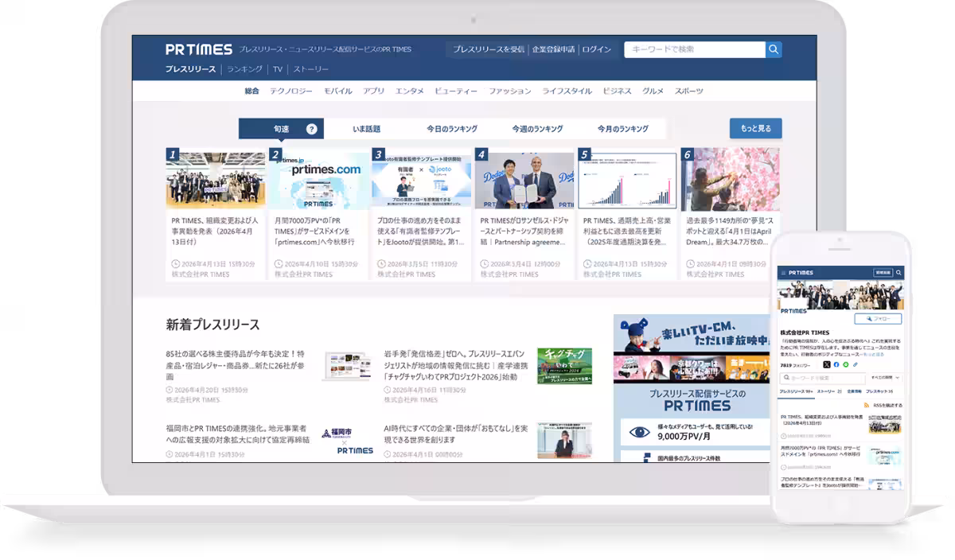This screenshot has height=560, width=955.
Task: Open article AI時代にすべての企業・団体が
Action: click(456, 434)
